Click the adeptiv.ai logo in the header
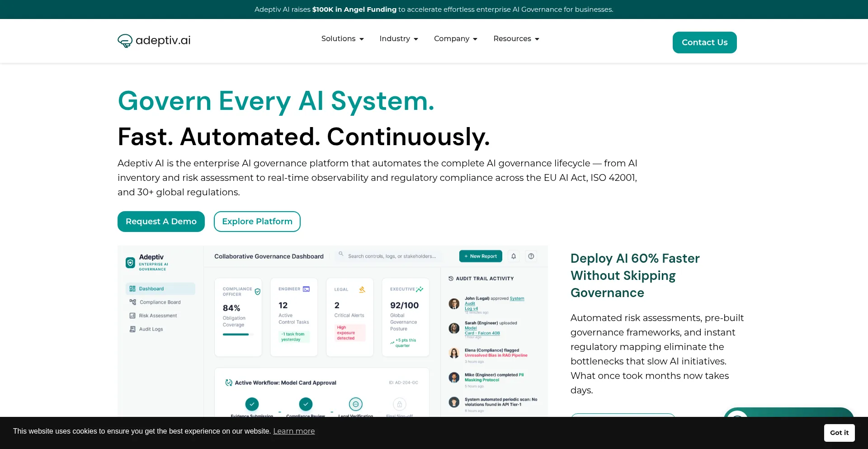This screenshot has height=449, width=868. click(154, 41)
